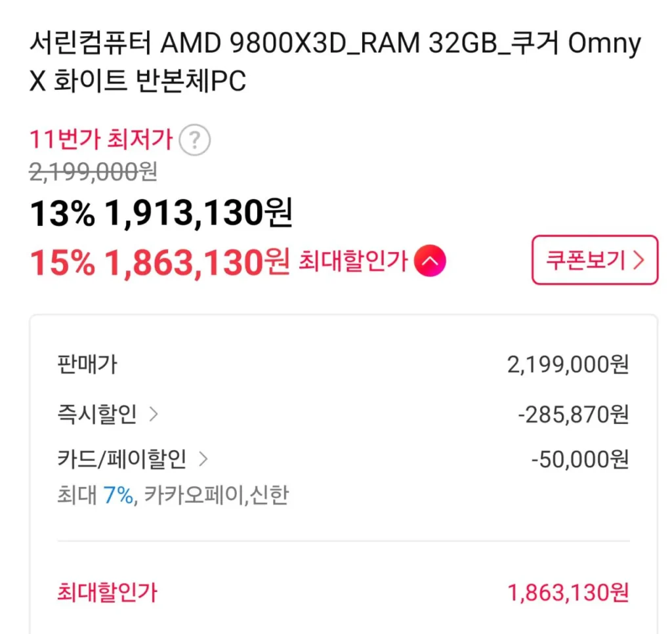This screenshot has height=634, width=672.
Task: Tap the red 15% 1,863,130원 price
Action: click(159, 263)
